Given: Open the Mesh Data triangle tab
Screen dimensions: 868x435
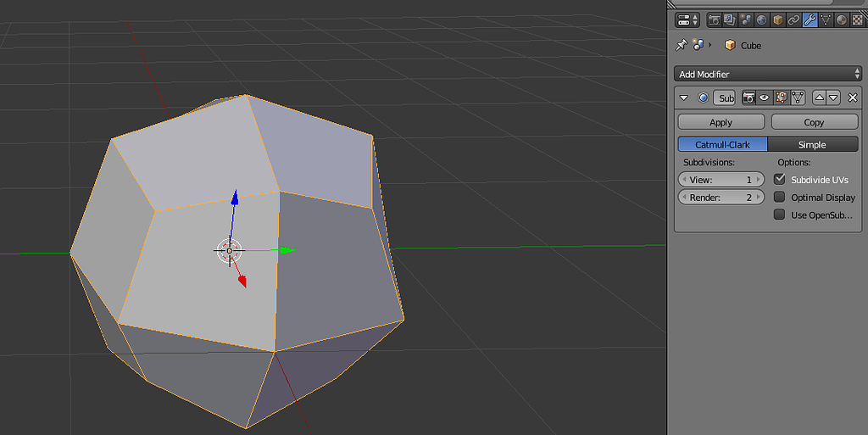Looking at the screenshot, I should (x=826, y=20).
